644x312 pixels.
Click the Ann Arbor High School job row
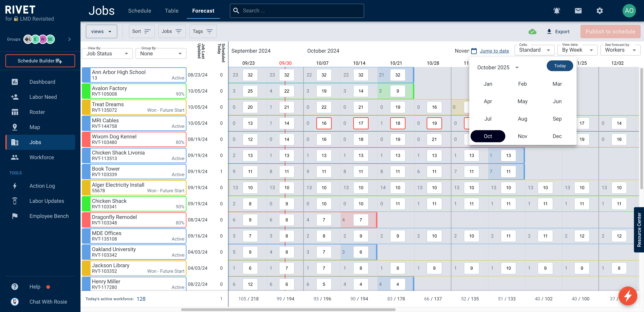(x=134, y=75)
